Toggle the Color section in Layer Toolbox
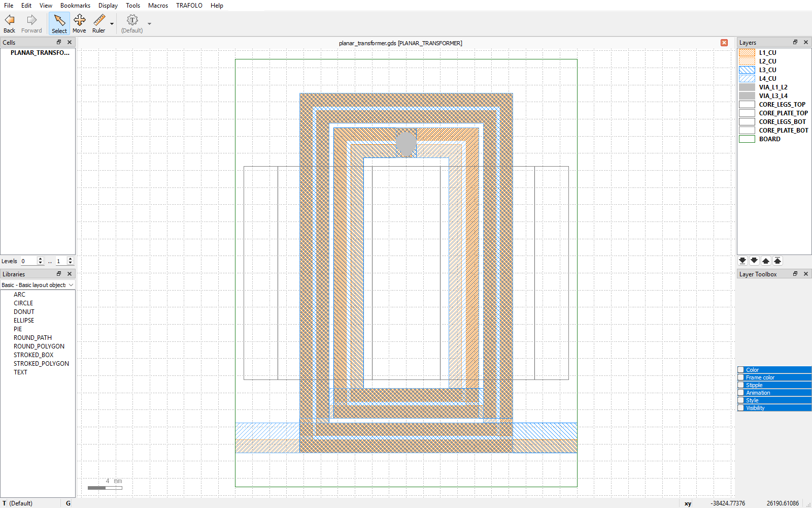 741,370
